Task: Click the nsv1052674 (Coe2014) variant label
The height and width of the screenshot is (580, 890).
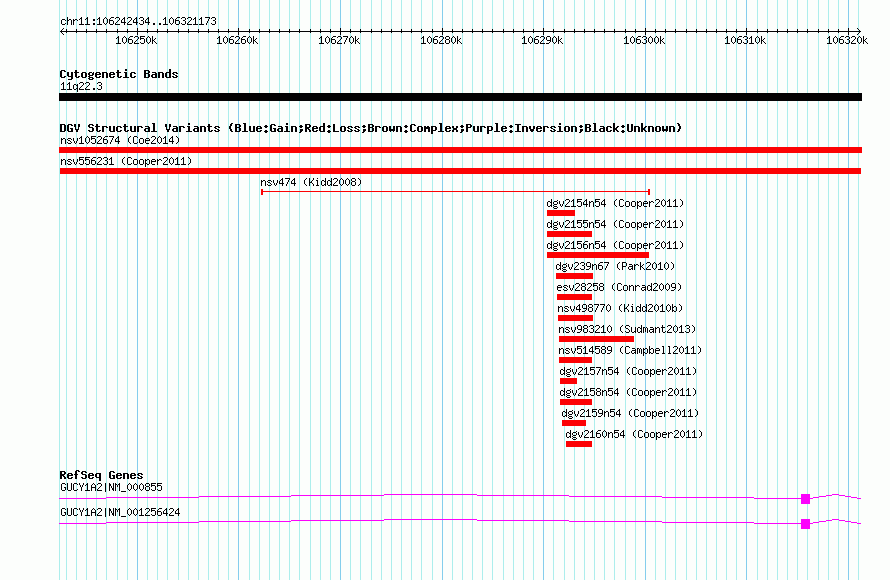Action: (x=120, y=140)
